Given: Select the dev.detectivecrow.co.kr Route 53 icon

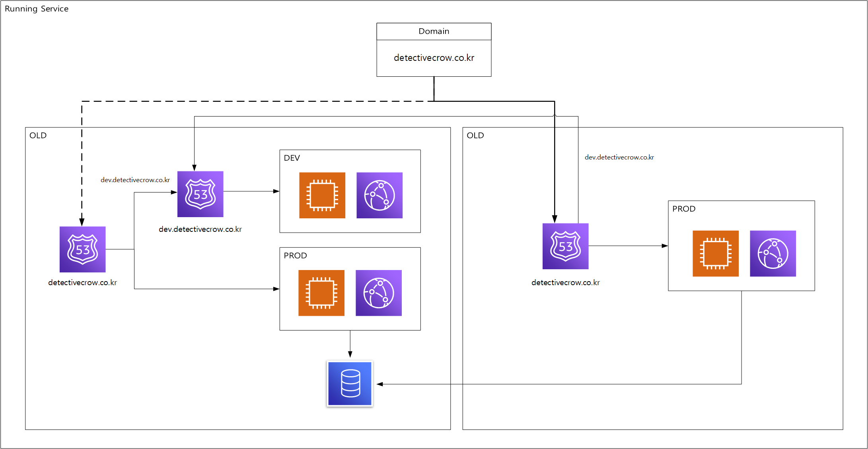Looking at the screenshot, I should [200, 194].
